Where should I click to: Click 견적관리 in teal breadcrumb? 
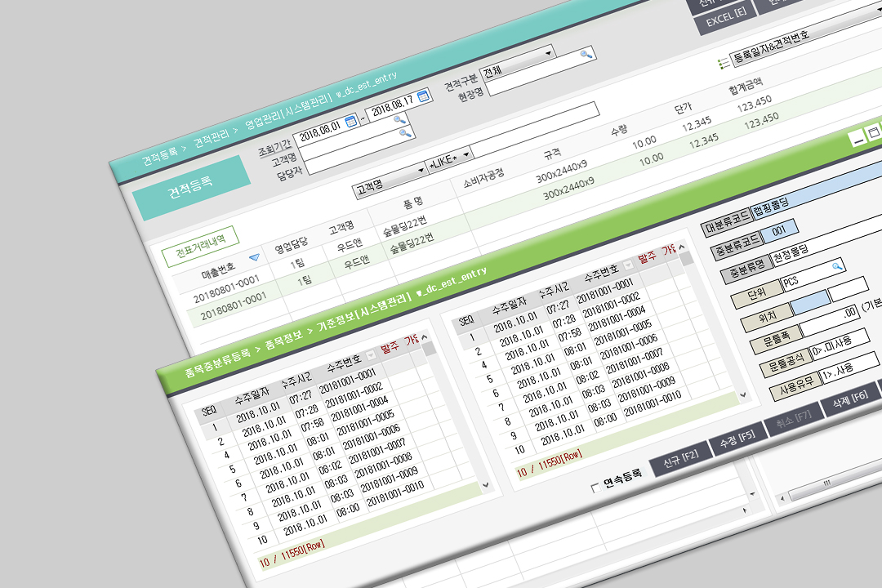coord(212,138)
